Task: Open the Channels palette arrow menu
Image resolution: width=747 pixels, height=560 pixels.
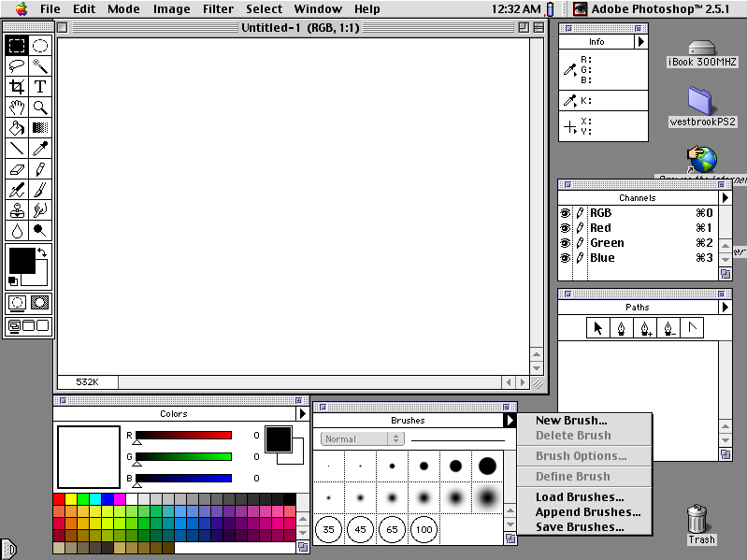Action: (725, 197)
